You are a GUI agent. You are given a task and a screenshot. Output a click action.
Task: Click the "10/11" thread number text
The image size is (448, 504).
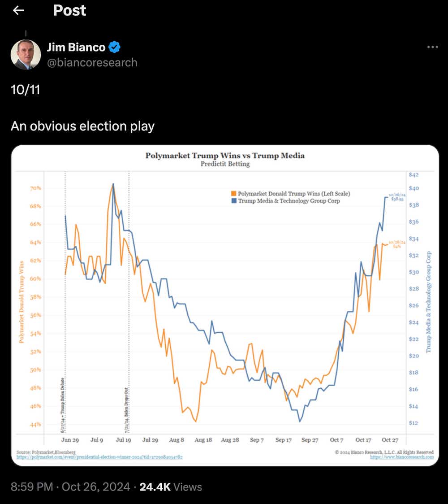click(25, 90)
